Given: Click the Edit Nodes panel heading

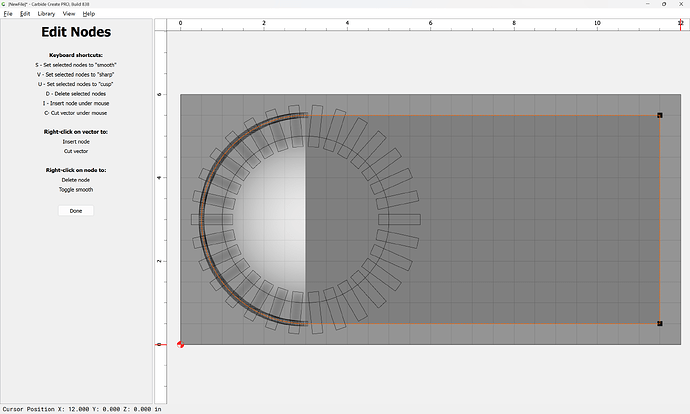Looking at the screenshot, I should point(76,33).
